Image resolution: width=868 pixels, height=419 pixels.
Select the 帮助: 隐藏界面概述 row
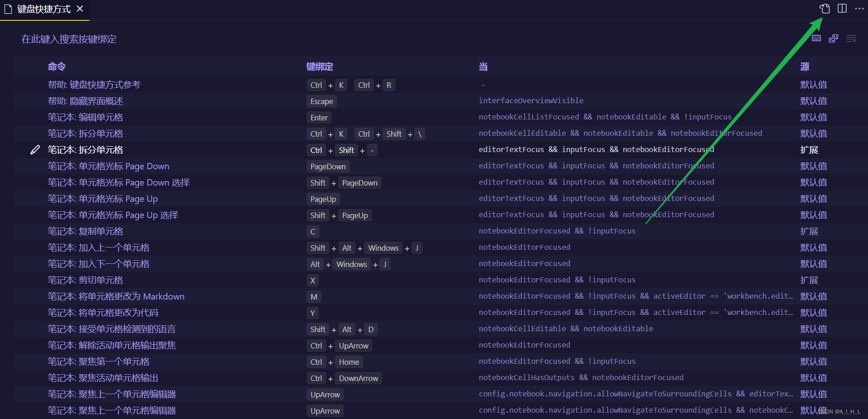pyautogui.click(x=441, y=101)
